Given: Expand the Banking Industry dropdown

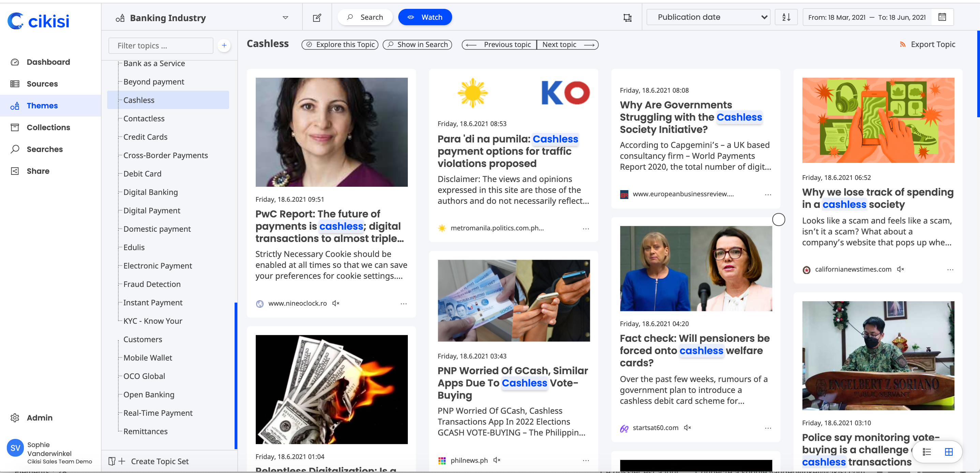Looking at the screenshot, I should (x=285, y=17).
